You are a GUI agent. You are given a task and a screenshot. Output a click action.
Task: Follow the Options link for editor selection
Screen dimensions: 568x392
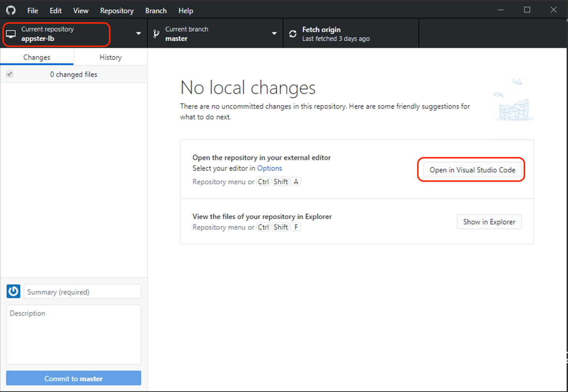269,168
